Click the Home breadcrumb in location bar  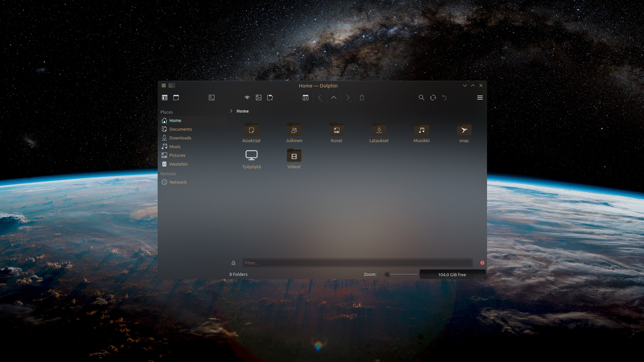pyautogui.click(x=243, y=111)
